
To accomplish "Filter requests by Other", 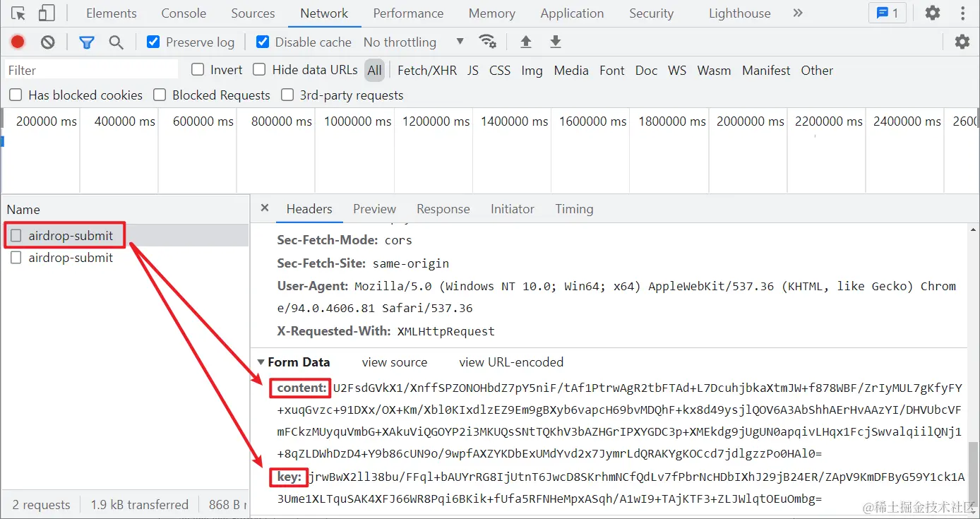I will click(x=817, y=70).
